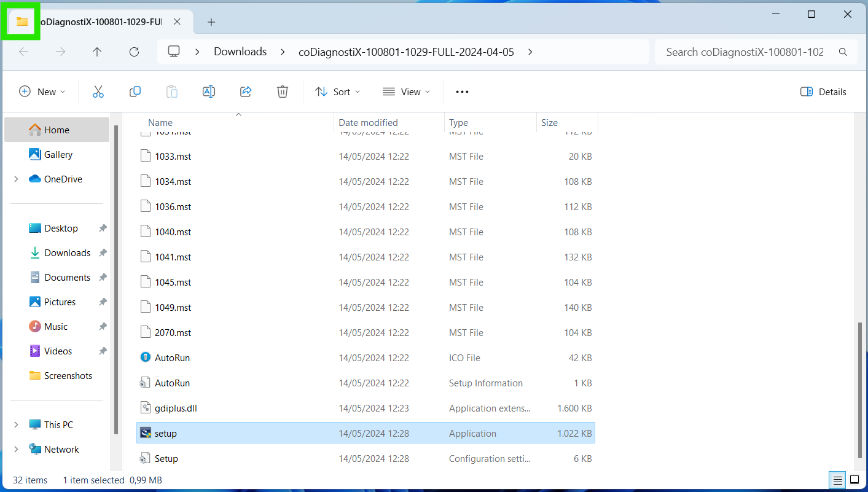
Task: Click chevron before Downloads in address bar
Action: tap(197, 52)
